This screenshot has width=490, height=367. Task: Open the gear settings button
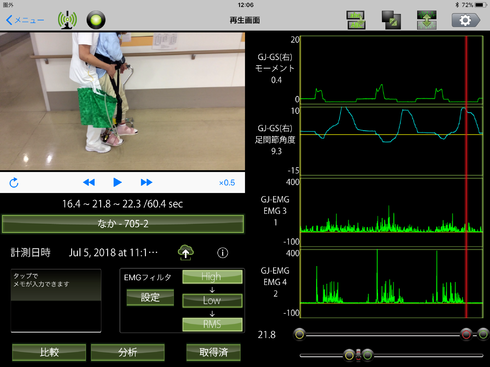[x=466, y=20]
